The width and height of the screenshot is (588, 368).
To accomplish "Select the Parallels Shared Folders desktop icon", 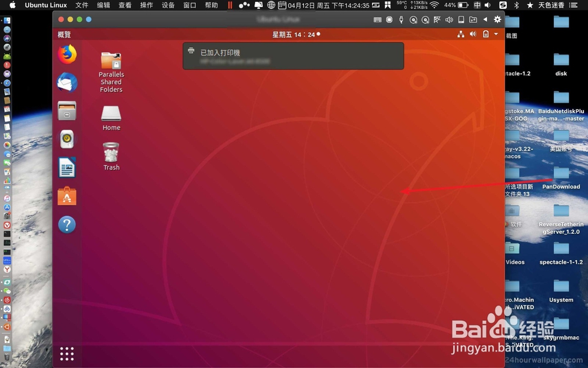I will [x=111, y=72].
